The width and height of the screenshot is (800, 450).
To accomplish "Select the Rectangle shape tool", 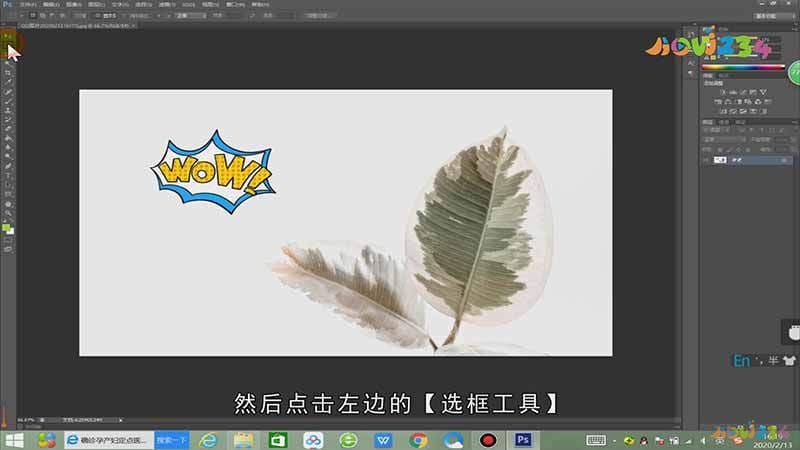I will coord(8,194).
